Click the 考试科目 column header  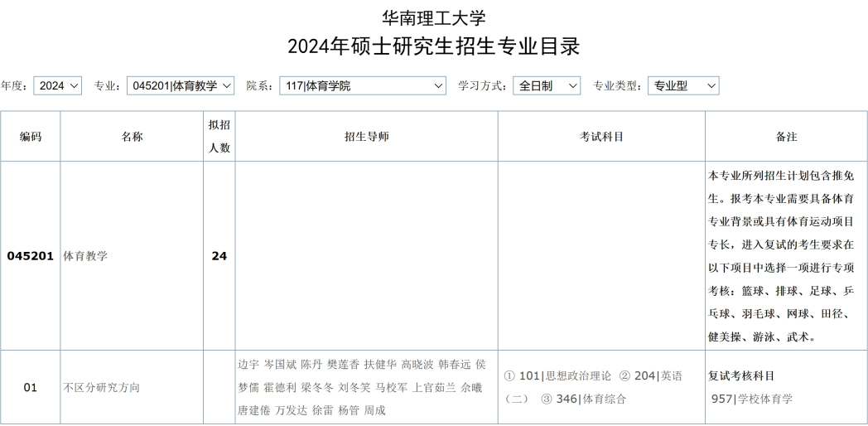coord(602,137)
